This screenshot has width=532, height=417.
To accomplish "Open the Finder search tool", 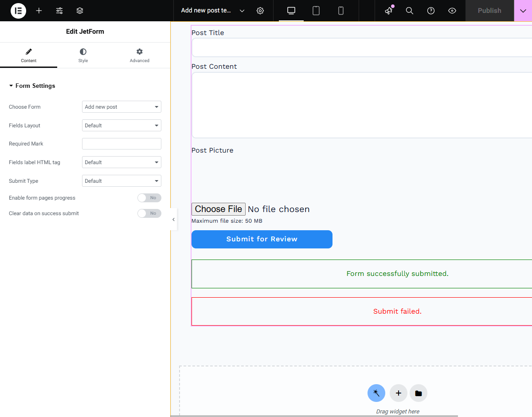I will pos(409,11).
